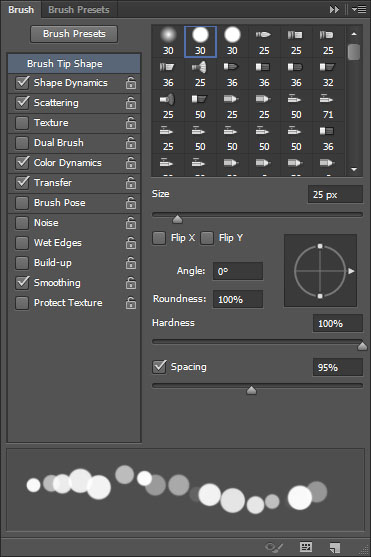Switch to the Brush tab
Screen dimensions: 371x557
point(21,10)
